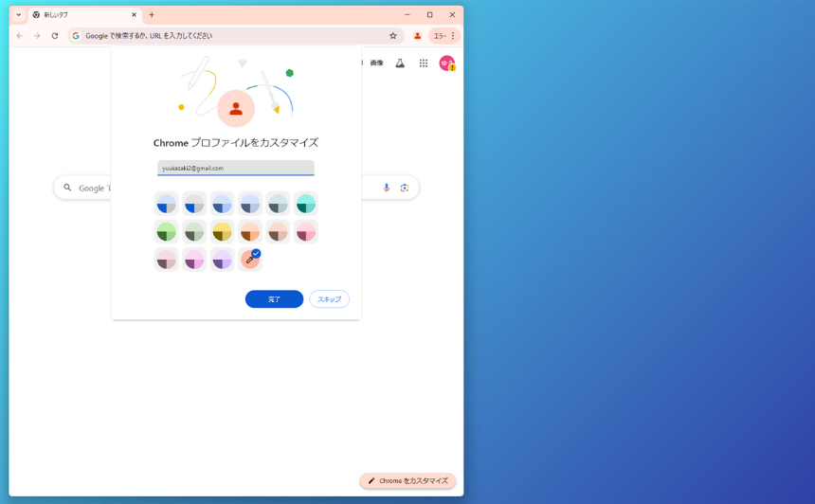Screen dimensions: 815x504
Task: Click the Chrome をカスタマイズ button
Action: (x=407, y=481)
